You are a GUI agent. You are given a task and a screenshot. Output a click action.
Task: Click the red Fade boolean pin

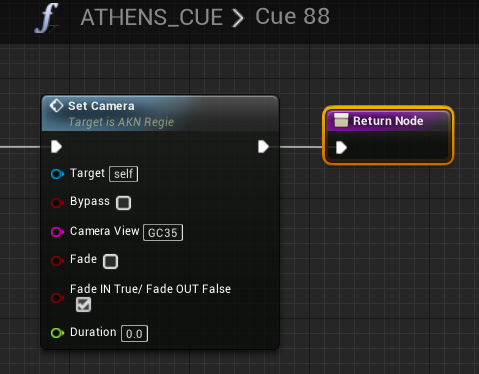click(x=57, y=260)
